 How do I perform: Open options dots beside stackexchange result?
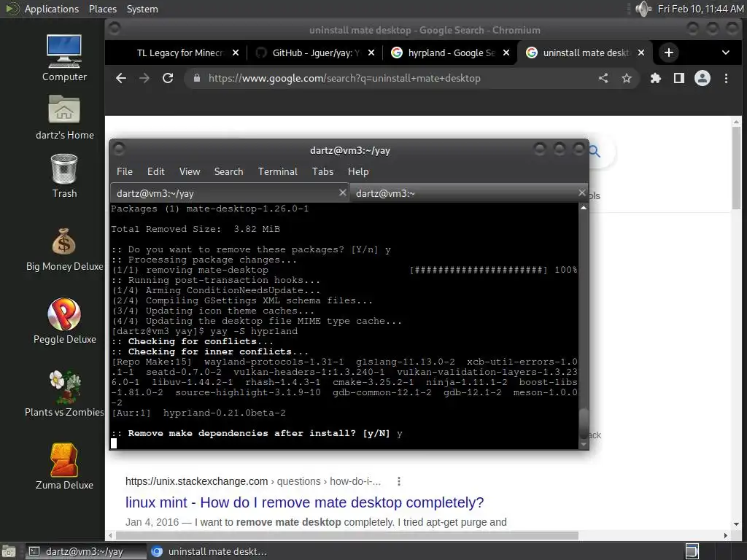pos(399,481)
